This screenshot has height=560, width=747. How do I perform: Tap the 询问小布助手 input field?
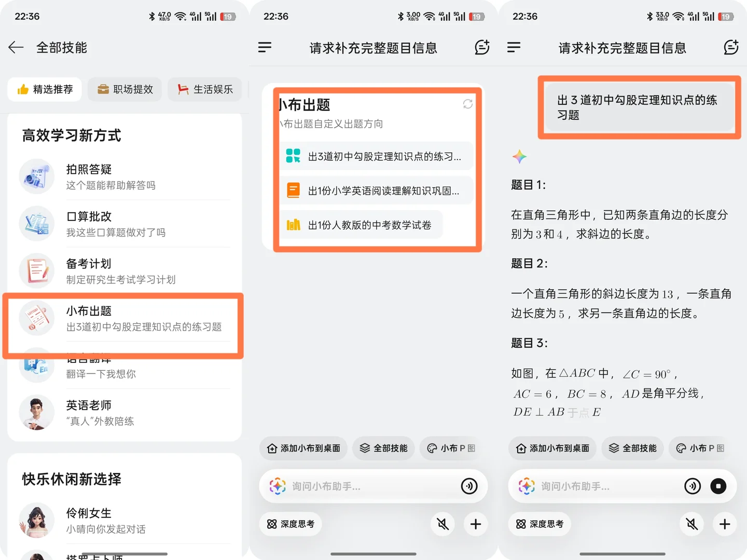[x=363, y=486]
